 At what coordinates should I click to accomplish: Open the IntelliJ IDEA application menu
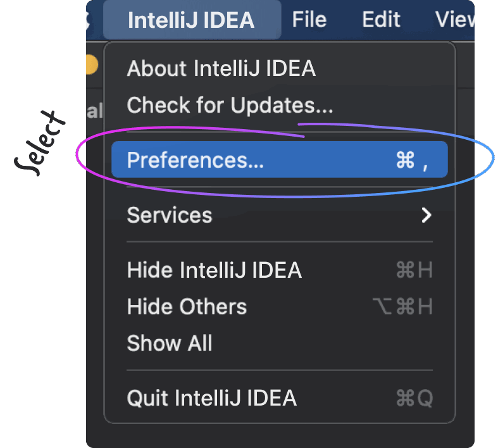tap(191, 20)
